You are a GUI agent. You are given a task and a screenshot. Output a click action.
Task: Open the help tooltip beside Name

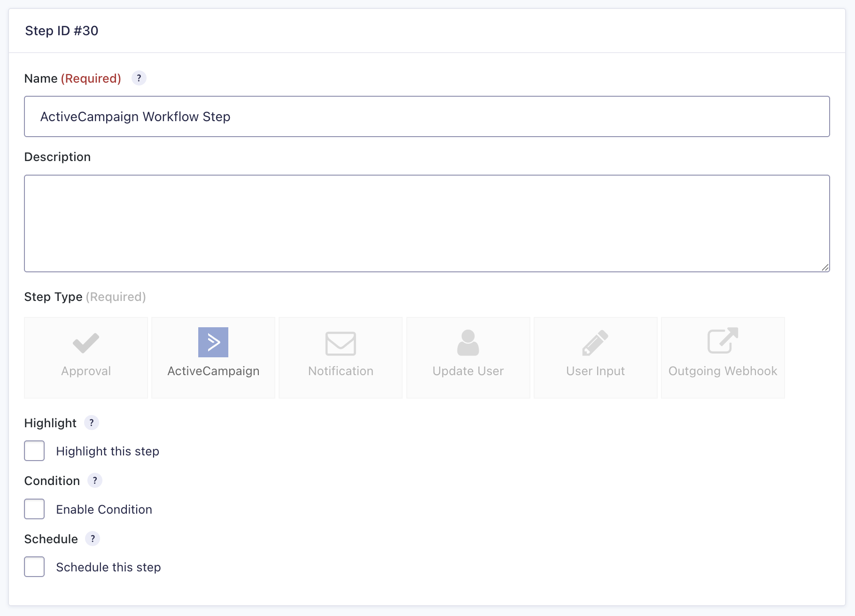pyautogui.click(x=139, y=78)
